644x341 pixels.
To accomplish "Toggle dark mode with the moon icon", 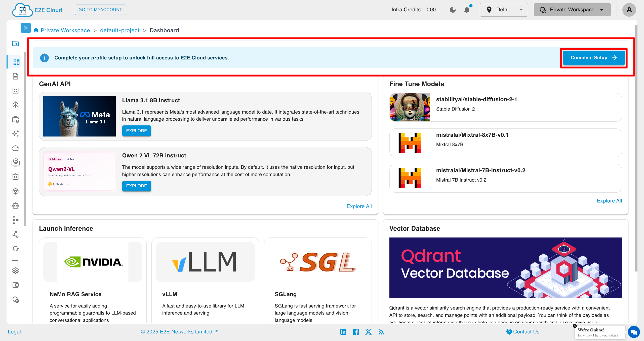I will pos(453,10).
